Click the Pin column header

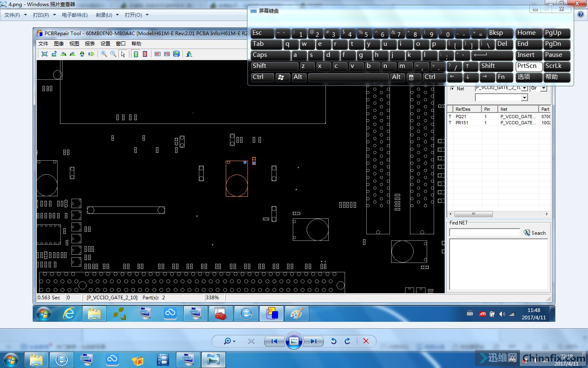(489, 109)
